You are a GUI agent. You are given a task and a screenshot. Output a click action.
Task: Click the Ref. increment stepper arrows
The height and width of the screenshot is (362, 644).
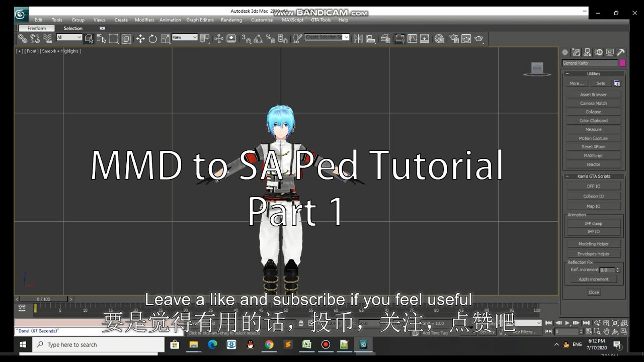[618, 270]
